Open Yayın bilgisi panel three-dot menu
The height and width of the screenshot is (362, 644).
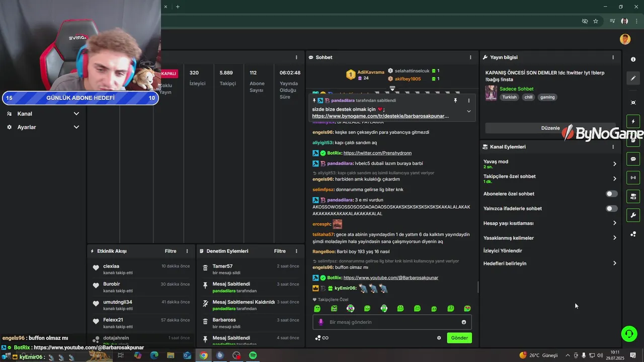[x=613, y=57]
